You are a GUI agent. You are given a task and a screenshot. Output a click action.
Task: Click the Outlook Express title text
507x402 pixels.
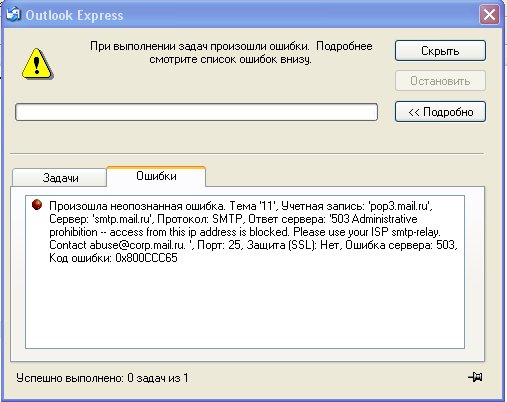pyautogui.click(x=74, y=15)
